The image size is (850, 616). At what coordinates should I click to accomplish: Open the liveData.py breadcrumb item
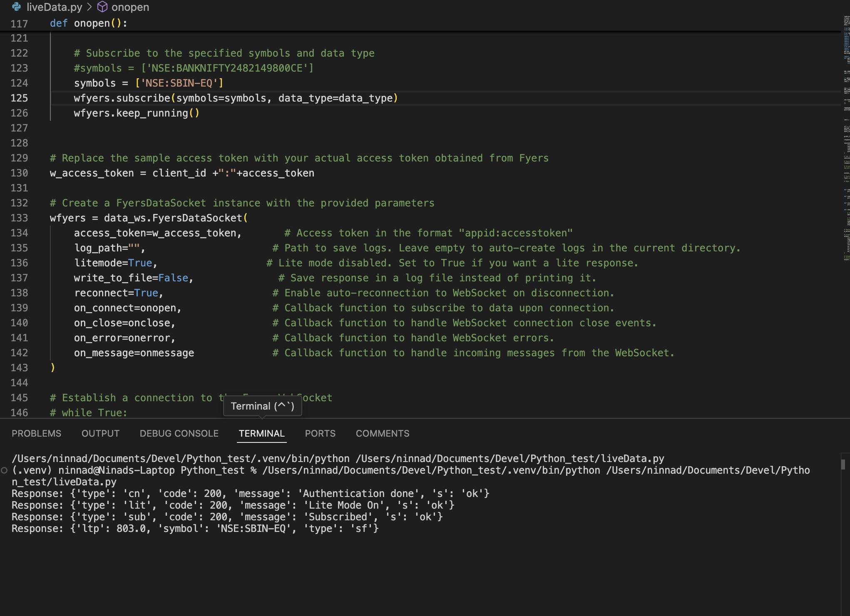(x=54, y=7)
